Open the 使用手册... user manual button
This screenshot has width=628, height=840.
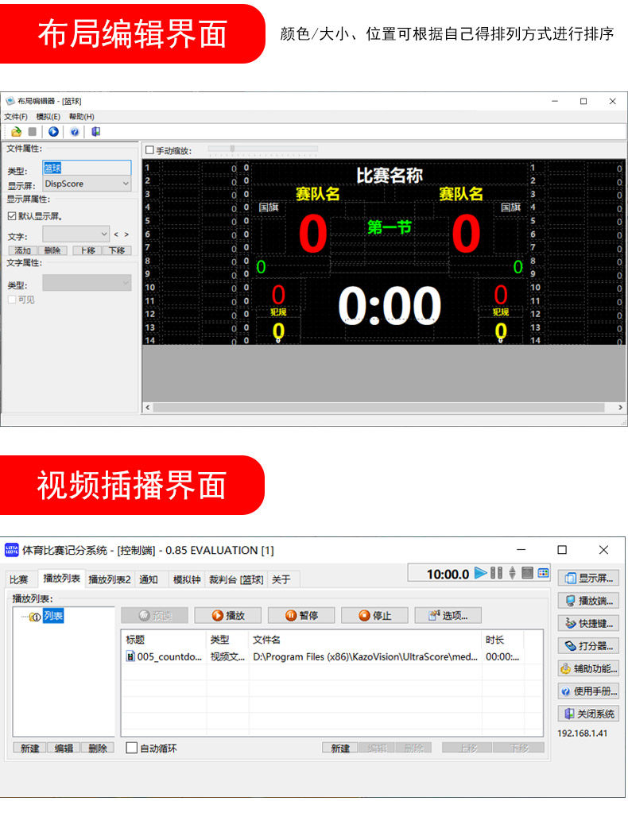tap(588, 691)
